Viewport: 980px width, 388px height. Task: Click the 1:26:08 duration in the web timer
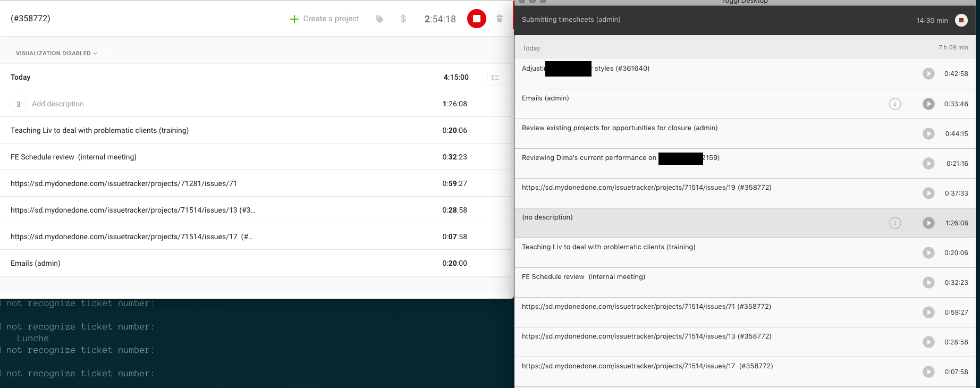455,104
